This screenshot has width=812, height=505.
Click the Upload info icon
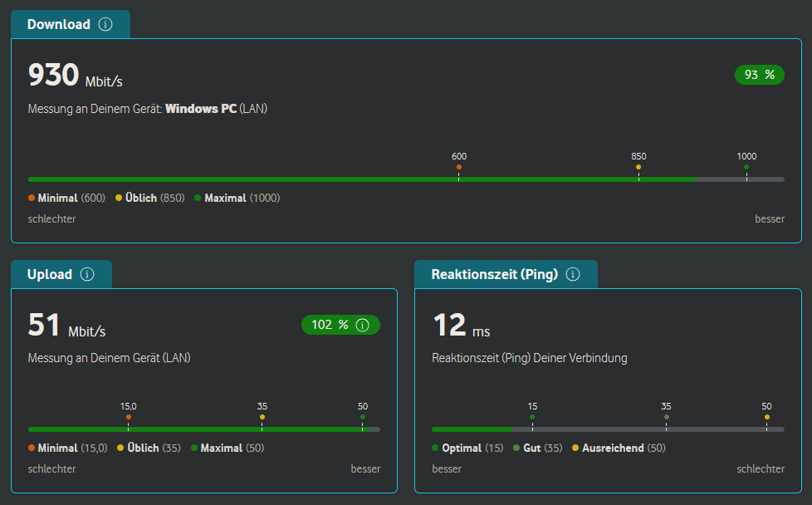87,274
